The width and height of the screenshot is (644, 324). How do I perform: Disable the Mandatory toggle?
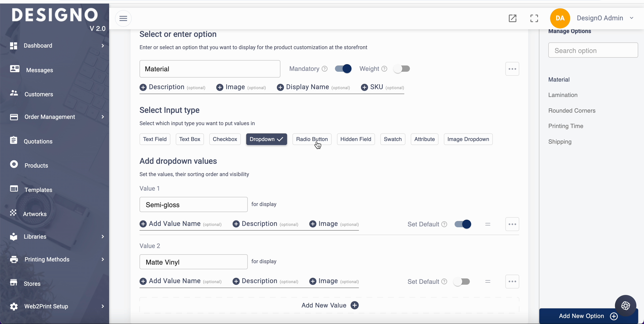tap(343, 69)
